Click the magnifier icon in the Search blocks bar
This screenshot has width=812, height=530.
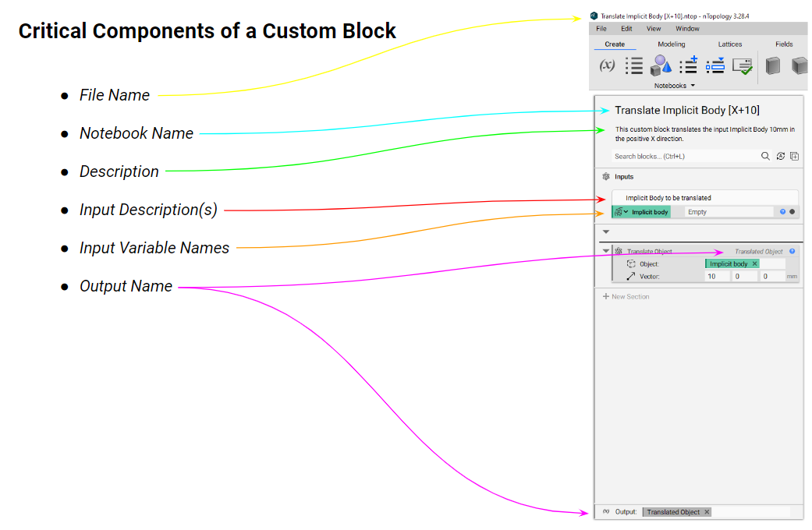pos(765,156)
